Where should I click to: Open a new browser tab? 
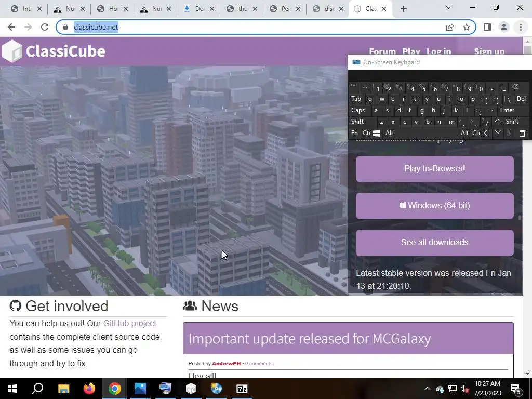point(403,9)
